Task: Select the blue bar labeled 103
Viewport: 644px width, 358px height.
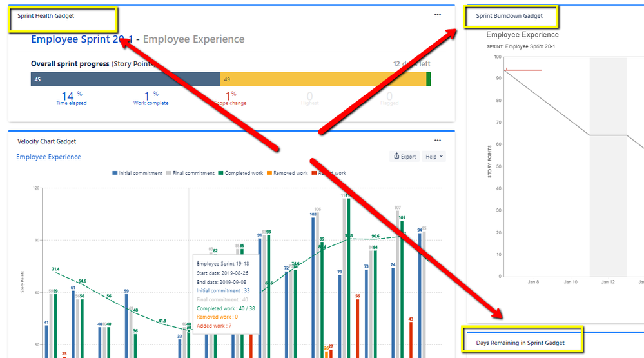Action: point(313,287)
